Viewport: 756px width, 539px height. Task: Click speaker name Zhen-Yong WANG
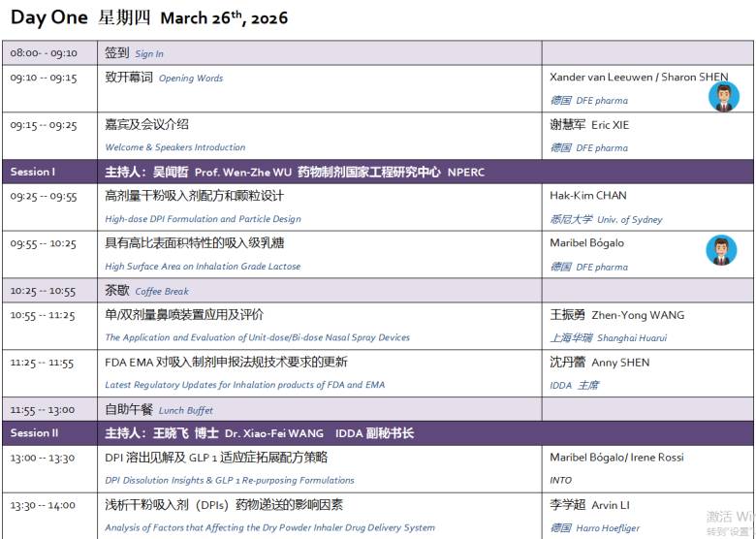coord(638,315)
